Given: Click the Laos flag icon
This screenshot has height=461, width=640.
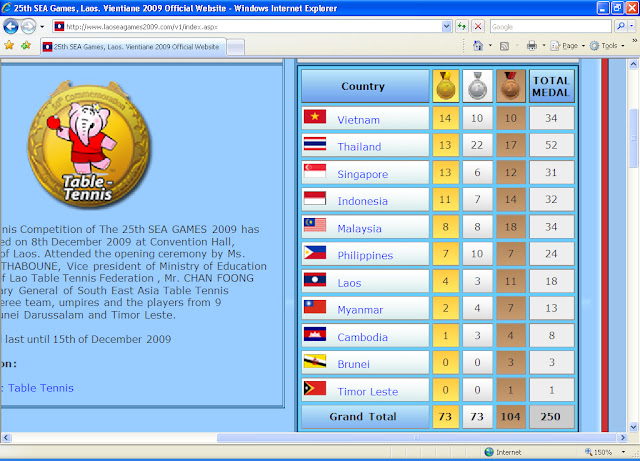Looking at the screenshot, I should (x=315, y=280).
